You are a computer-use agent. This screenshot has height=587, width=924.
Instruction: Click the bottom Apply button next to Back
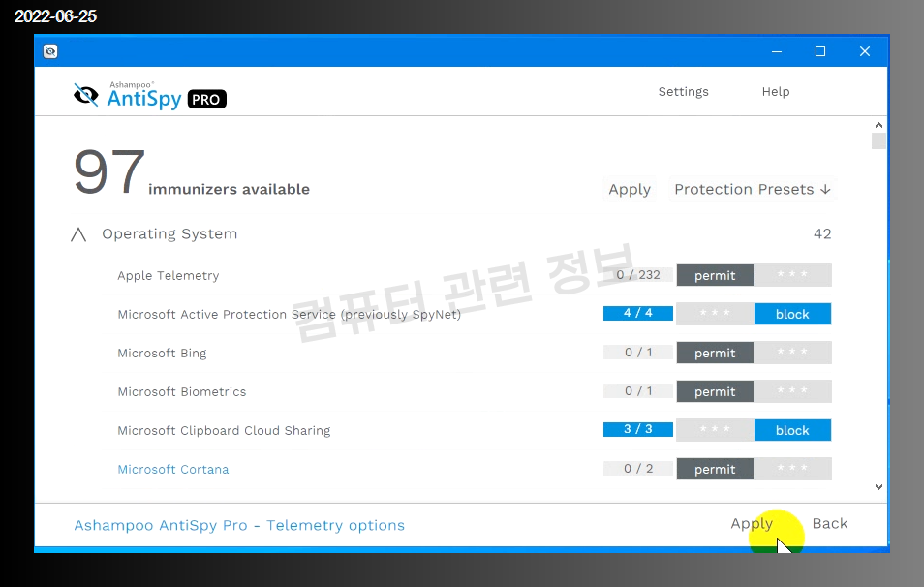click(x=752, y=523)
